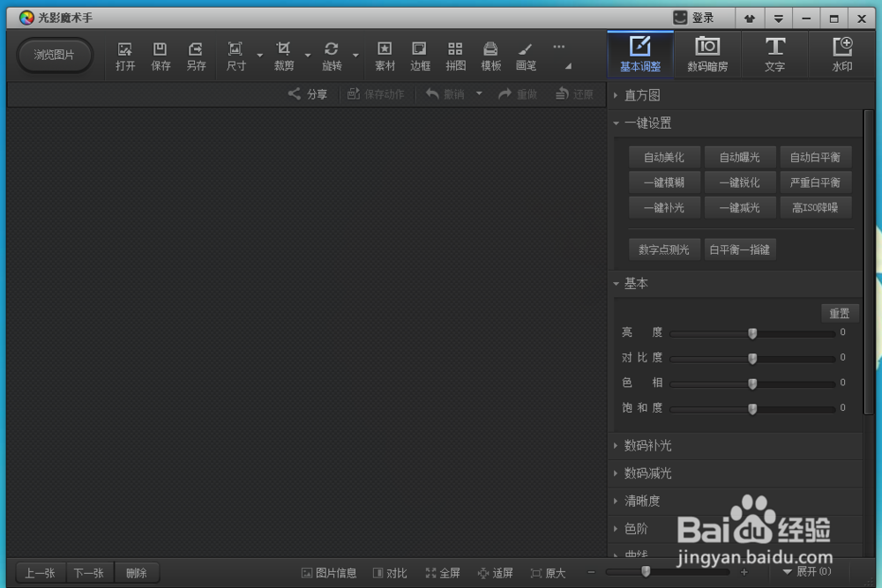The image size is (882, 588).
Task: Select the 裁剪 crop tool
Action: (284, 55)
